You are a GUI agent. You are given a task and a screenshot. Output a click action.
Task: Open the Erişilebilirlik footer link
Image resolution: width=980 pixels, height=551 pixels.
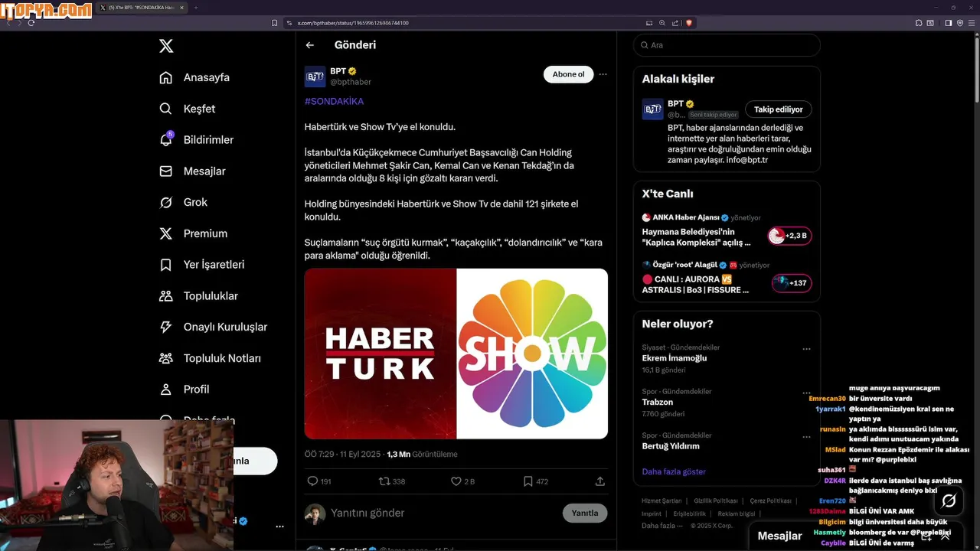tap(690, 514)
